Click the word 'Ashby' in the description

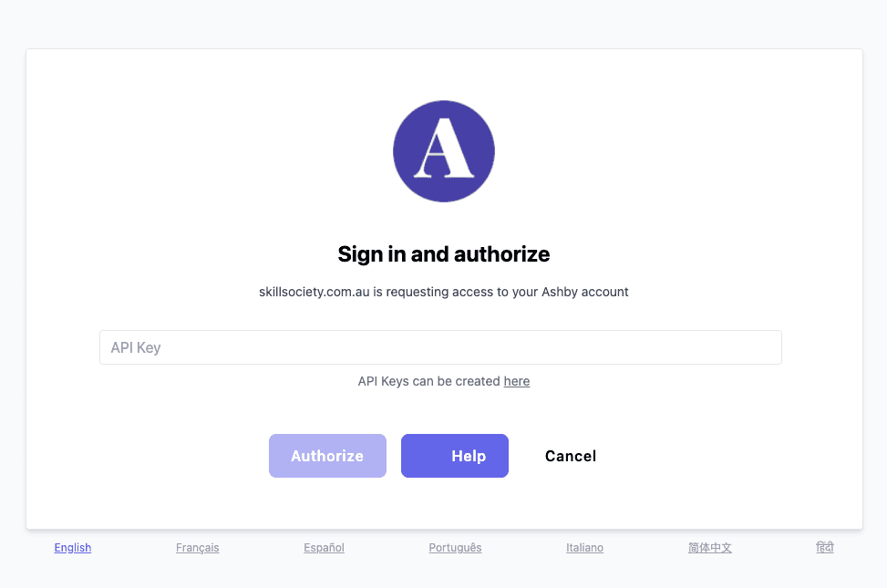[560, 293]
